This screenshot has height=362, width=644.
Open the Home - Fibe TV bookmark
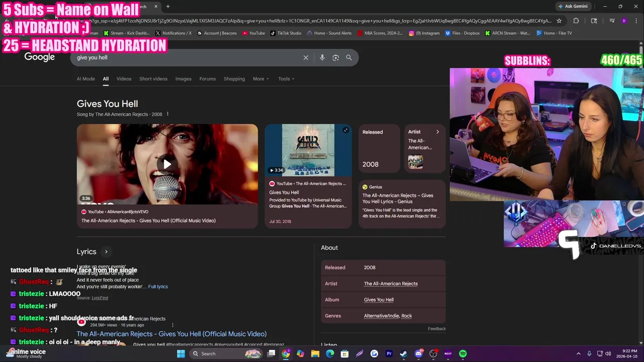tap(554, 33)
